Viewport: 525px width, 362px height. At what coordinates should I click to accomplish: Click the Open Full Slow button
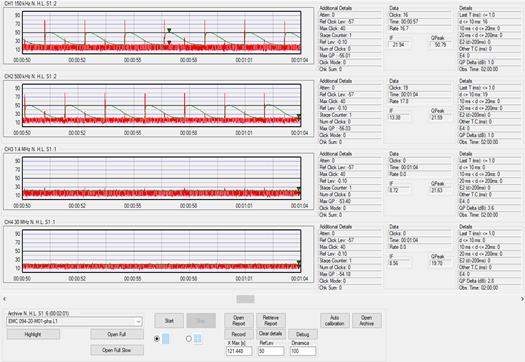[117, 350]
